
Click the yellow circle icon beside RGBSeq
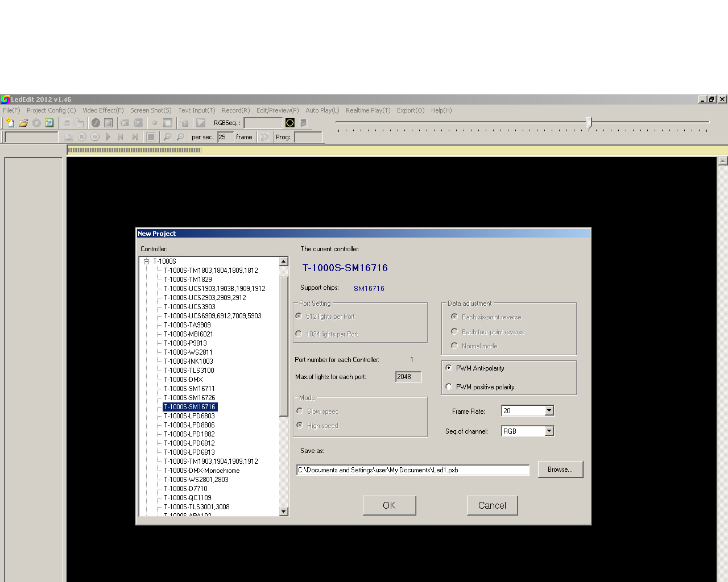[x=290, y=123]
